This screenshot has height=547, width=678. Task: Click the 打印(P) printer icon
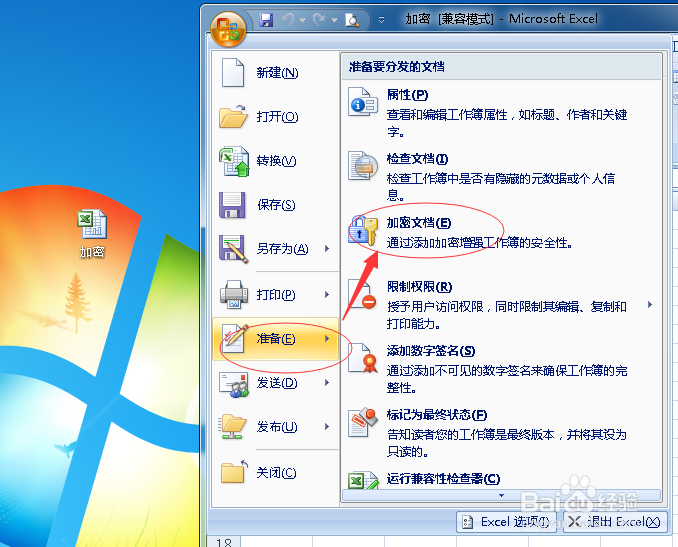(234, 294)
